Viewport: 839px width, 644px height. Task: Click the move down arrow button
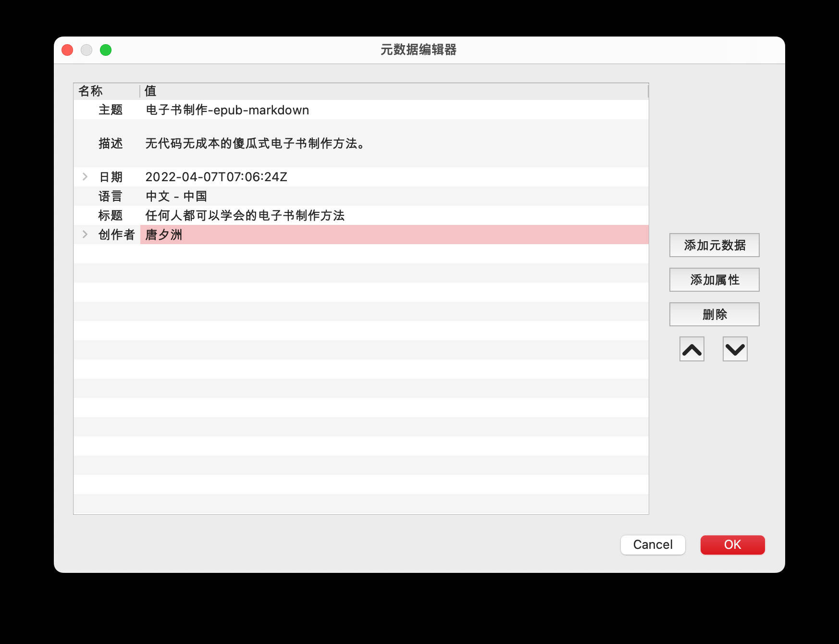pos(735,349)
